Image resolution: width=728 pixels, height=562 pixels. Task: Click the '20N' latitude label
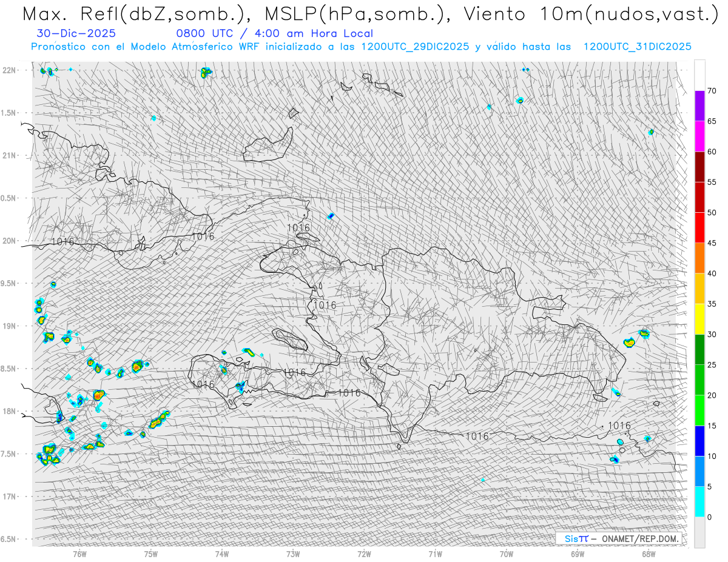point(10,241)
